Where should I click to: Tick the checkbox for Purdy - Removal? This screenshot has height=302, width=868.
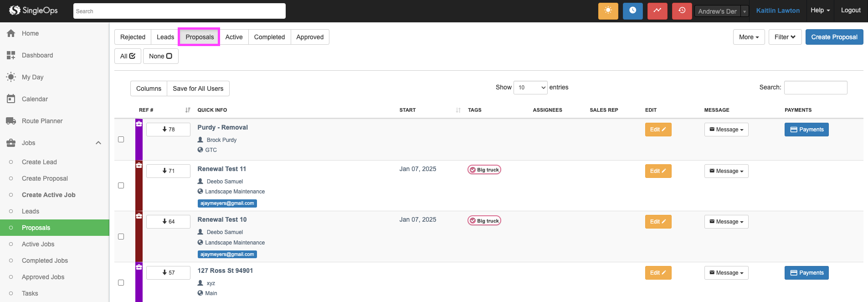[x=121, y=140]
